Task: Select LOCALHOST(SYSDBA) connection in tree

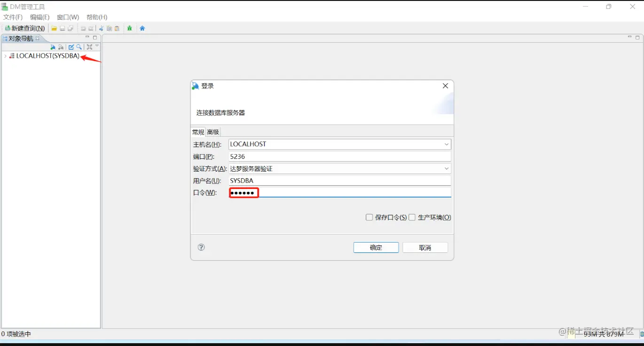Action: tap(47, 56)
